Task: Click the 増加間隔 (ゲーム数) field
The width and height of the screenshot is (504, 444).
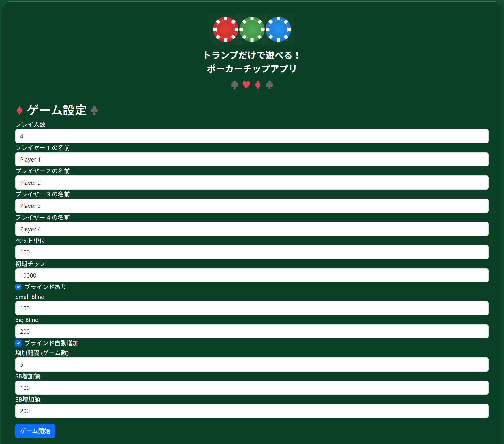Action: click(252, 364)
